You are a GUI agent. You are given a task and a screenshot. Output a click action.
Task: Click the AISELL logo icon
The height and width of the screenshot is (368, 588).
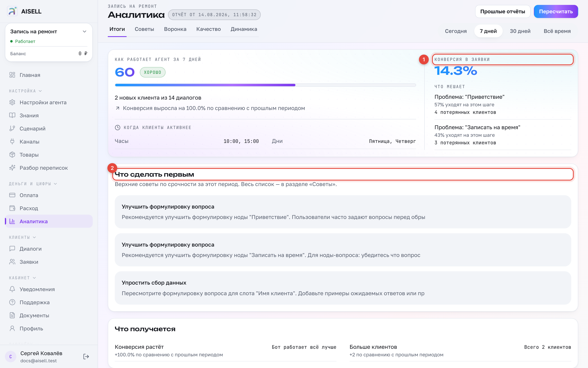tap(12, 11)
